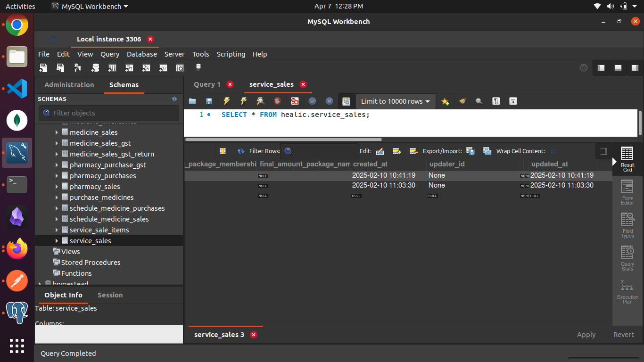Focus the Filter Rows input field

[x=320, y=151]
